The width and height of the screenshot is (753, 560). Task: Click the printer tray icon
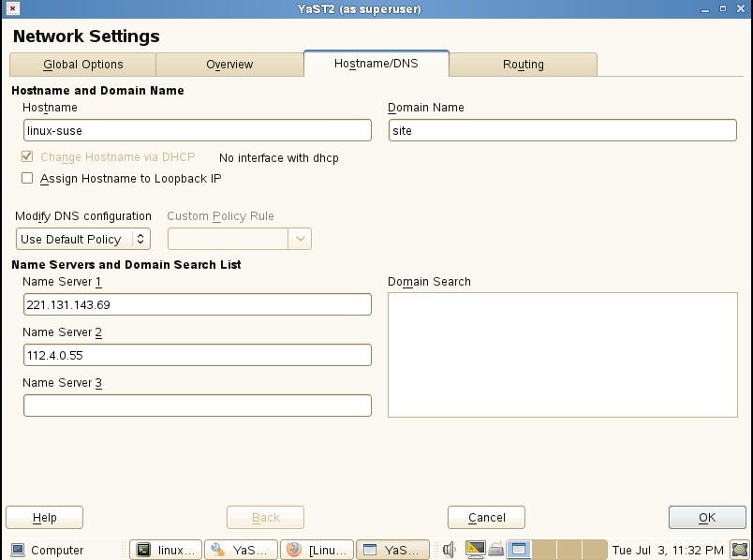coord(496,550)
